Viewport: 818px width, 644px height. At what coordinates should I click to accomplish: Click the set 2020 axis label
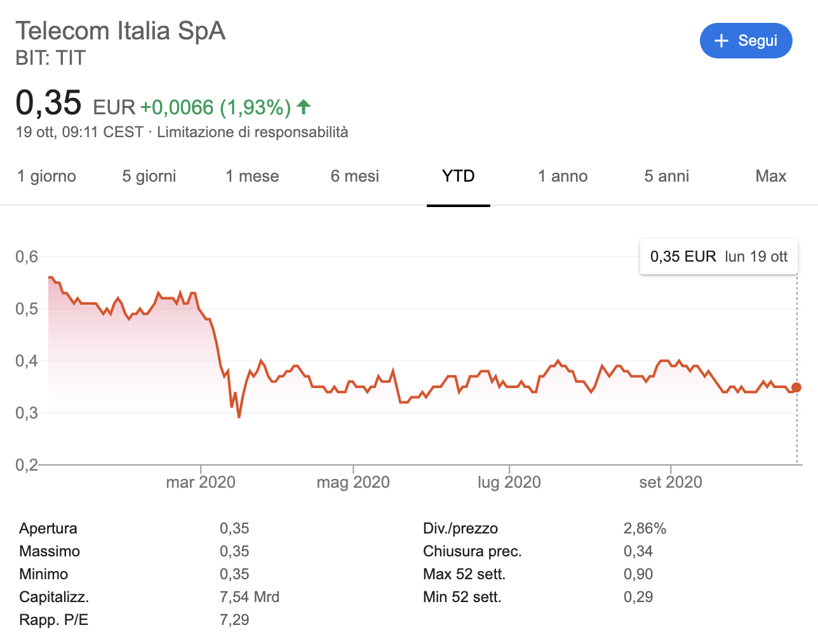tap(670, 482)
